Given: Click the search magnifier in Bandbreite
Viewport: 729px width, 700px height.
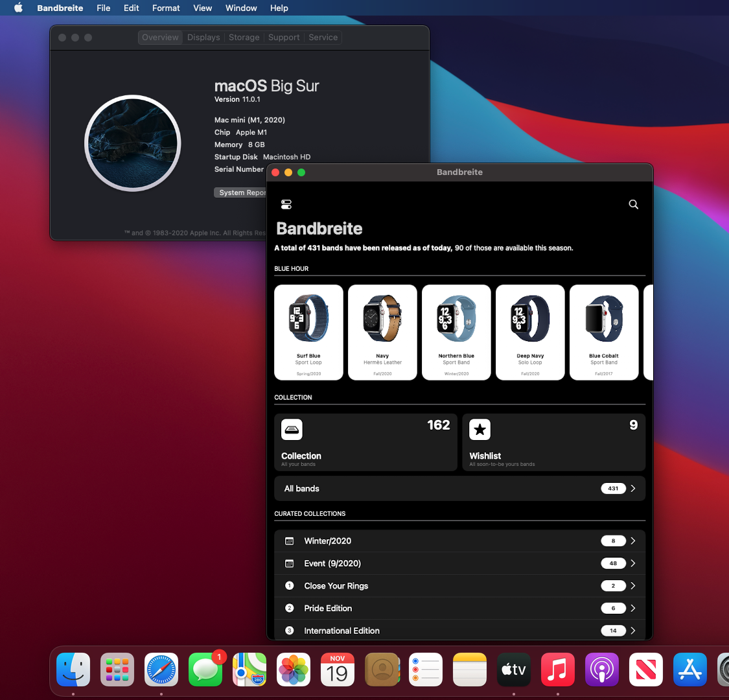Looking at the screenshot, I should pos(633,204).
